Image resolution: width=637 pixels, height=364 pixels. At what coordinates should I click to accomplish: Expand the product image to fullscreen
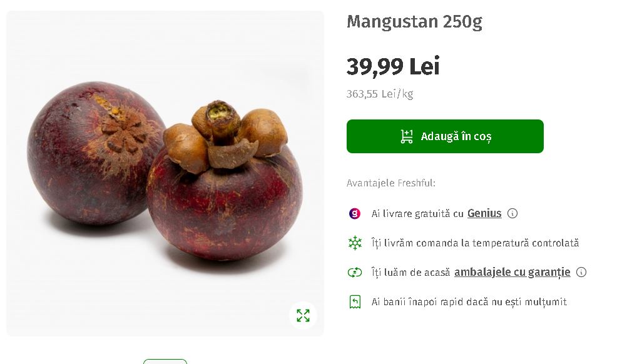click(303, 315)
